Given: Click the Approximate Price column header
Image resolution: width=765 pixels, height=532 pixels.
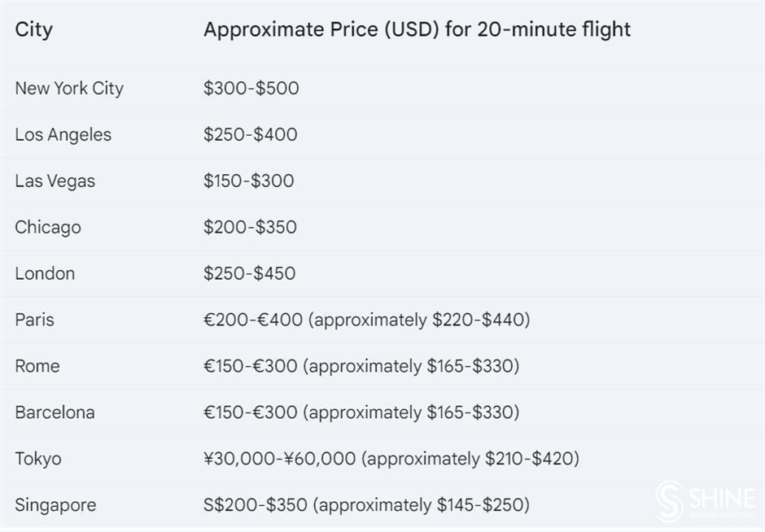Looking at the screenshot, I should point(417,30).
